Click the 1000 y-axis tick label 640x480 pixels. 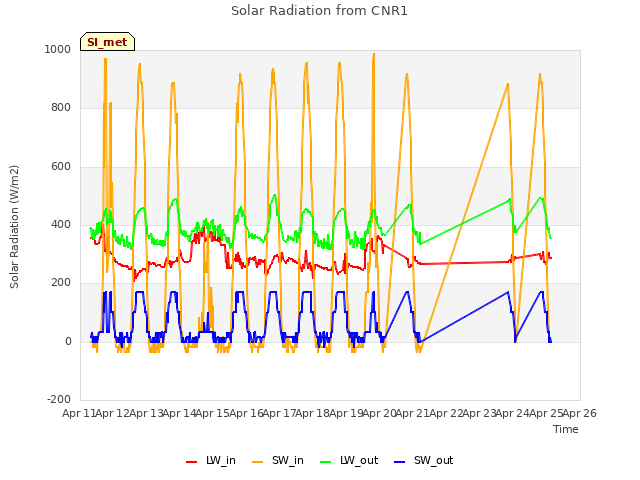click(58, 49)
